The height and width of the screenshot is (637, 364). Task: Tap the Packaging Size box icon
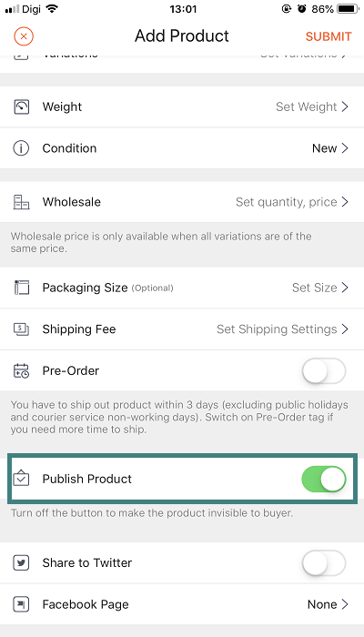[22, 288]
